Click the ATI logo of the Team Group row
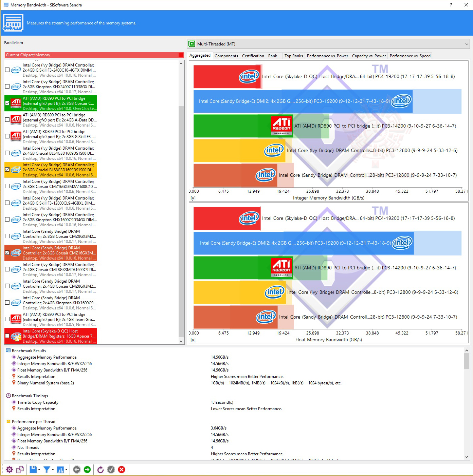Viewport: 473px width, 476px height. point(16,319)
